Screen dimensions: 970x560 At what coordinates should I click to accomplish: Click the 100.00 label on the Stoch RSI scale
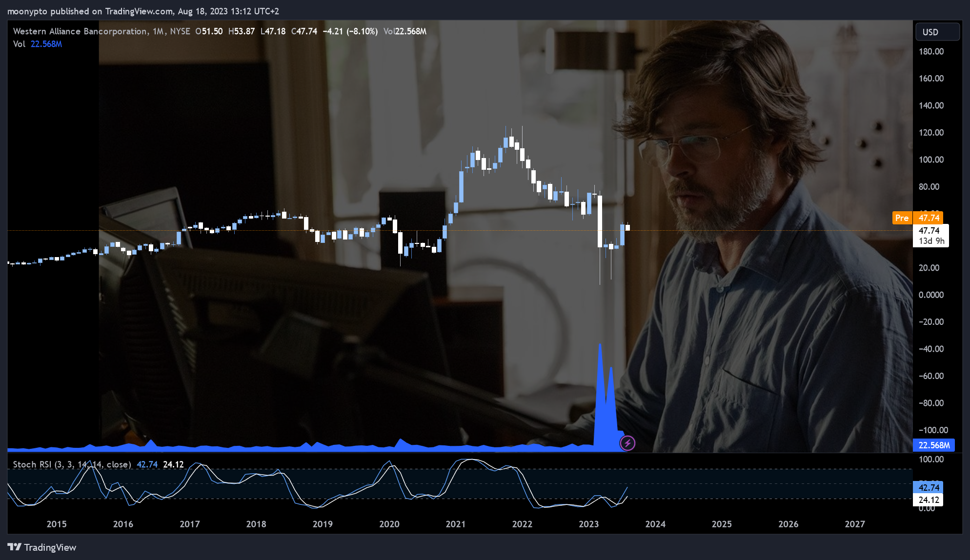(931, 459)
